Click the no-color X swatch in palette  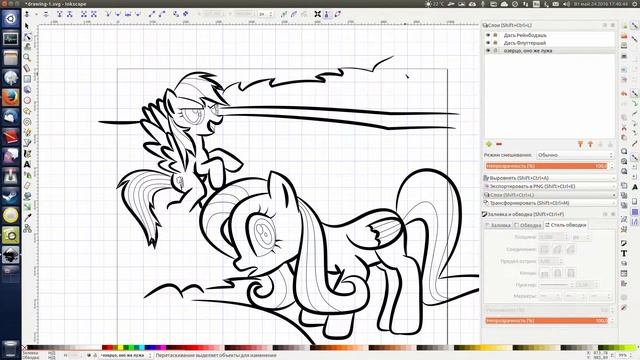[24, 348]
